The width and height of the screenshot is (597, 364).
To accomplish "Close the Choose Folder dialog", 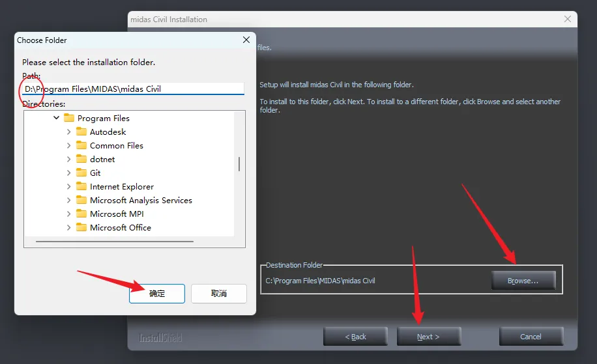I will [246, 40].
